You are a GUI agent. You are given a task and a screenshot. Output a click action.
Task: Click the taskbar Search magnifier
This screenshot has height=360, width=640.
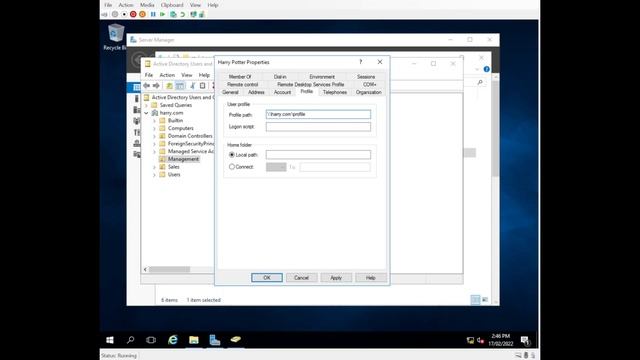131,340
